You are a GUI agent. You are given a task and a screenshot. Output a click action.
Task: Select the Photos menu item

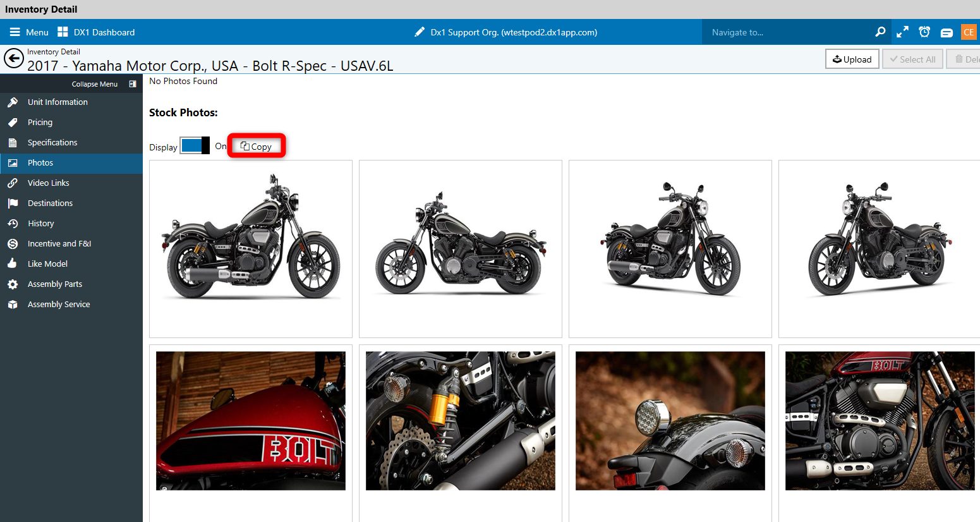pyautogui.click(x=71, y=162)
